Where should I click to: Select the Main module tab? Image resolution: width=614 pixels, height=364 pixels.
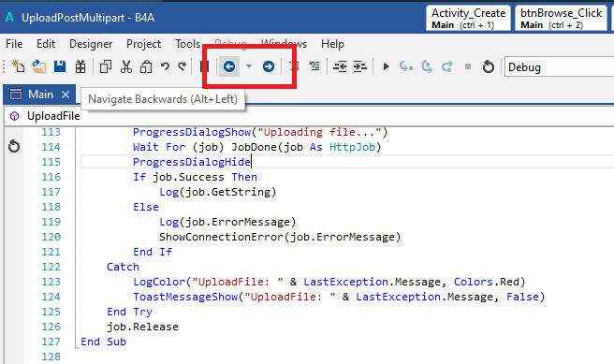pyautogui.click(x=40, y=95)
